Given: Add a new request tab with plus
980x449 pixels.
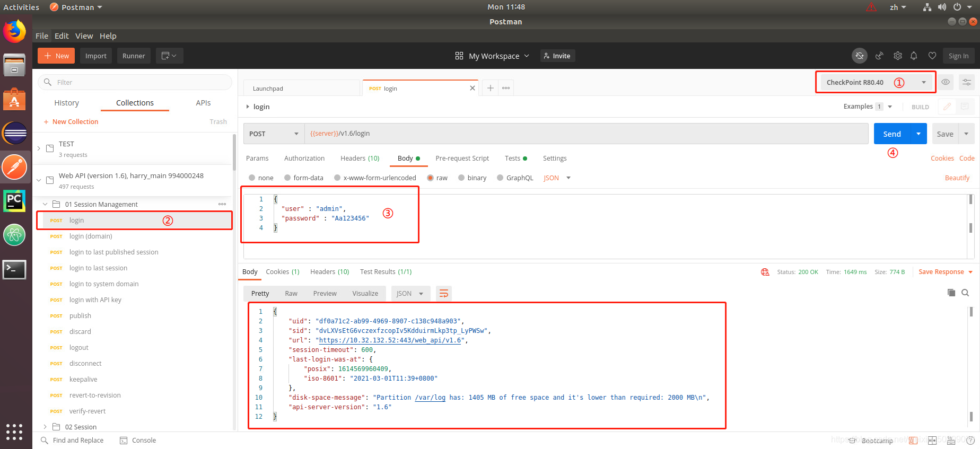Looking at the screenshot, I should 491,88.
